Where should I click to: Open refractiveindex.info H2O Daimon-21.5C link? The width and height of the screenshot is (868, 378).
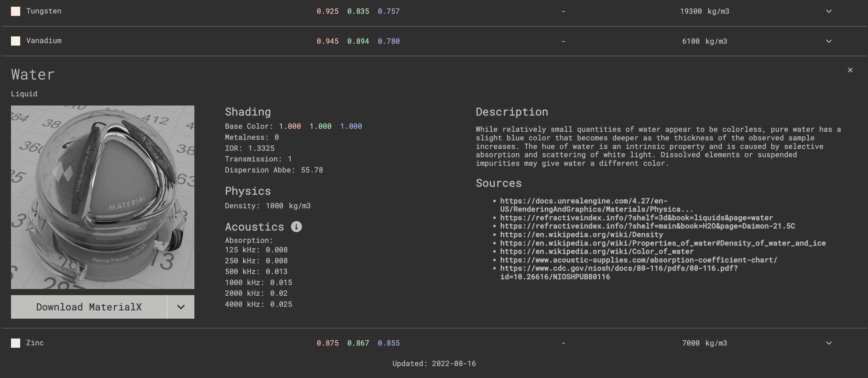coord(647,226)
